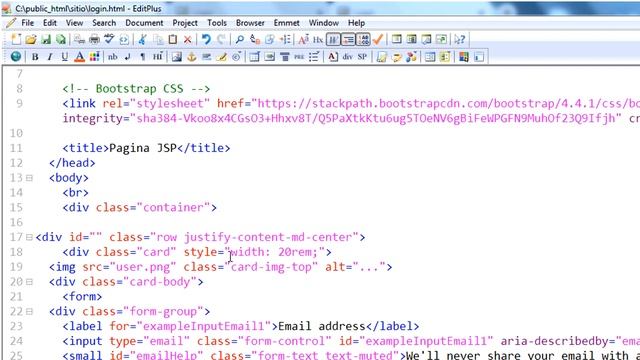Run the spell check icon
The width and height of the screenshot is (640, 360).
click(109, 40)
